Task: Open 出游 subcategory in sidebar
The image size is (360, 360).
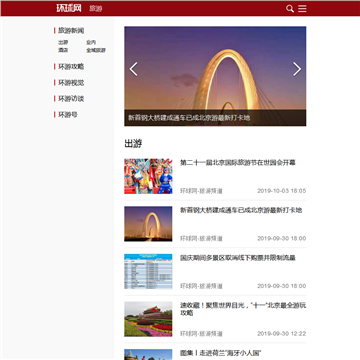Action: [x=63, y=42]
